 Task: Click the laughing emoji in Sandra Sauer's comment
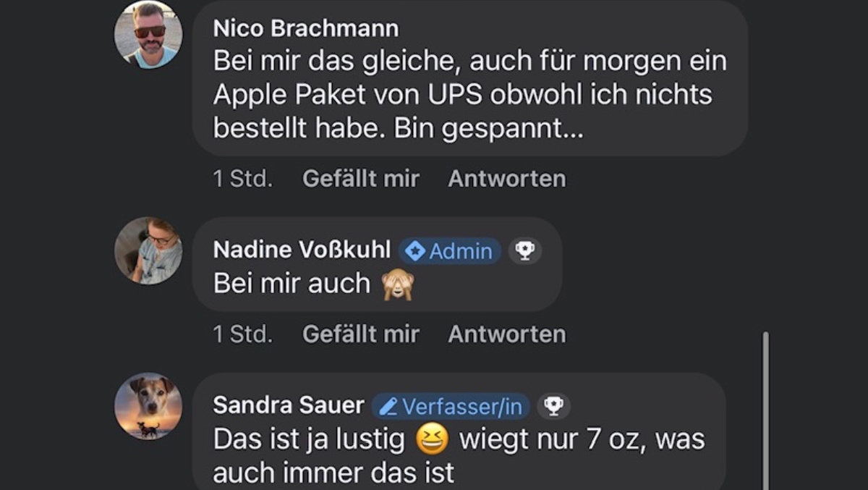(433, 439)
